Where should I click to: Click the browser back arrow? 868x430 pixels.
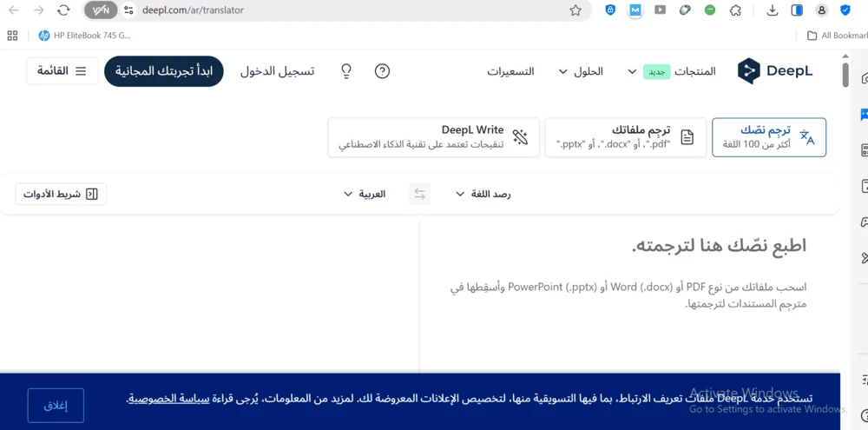(14, 10)
